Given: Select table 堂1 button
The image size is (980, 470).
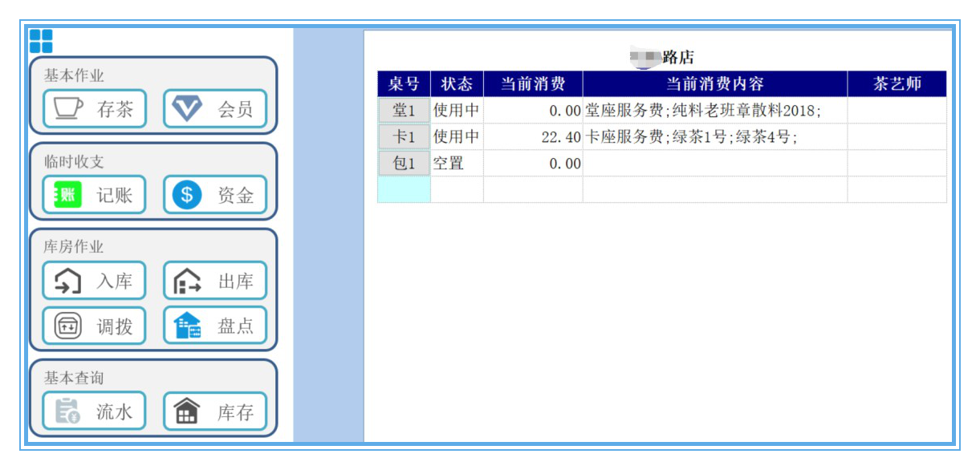Looking at the screenshot, I should (405, 111).
